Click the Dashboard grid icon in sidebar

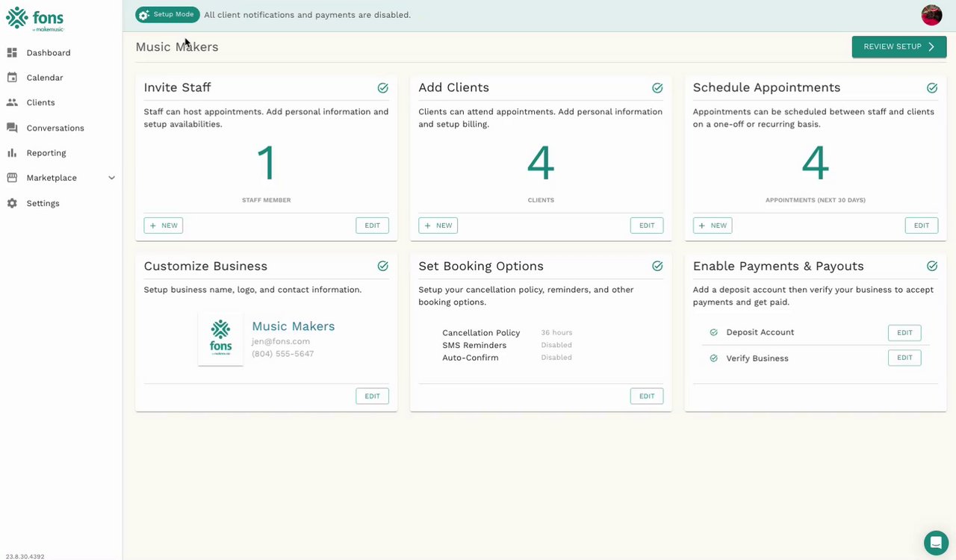pos(12,53)
